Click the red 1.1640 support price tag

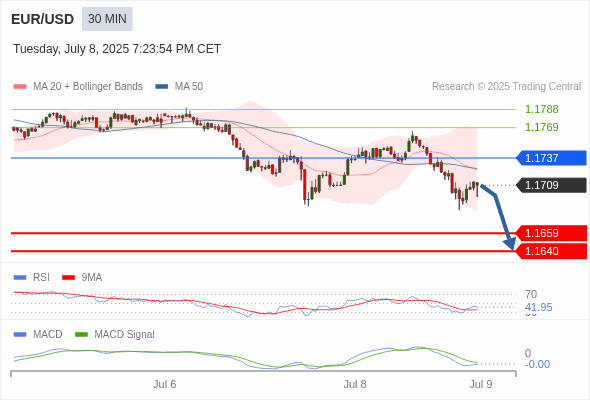[x=551, y=251]
